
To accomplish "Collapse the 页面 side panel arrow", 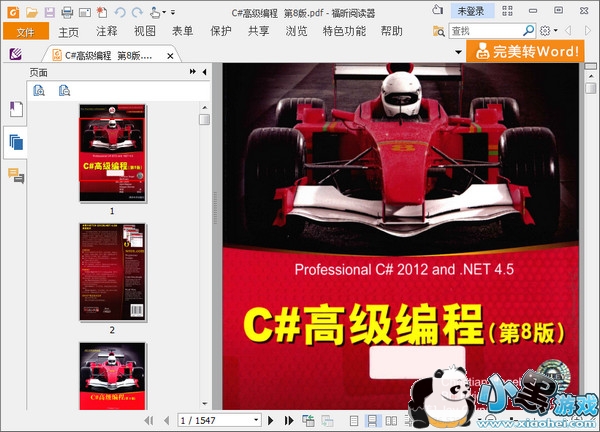I will tap(204, 73).
